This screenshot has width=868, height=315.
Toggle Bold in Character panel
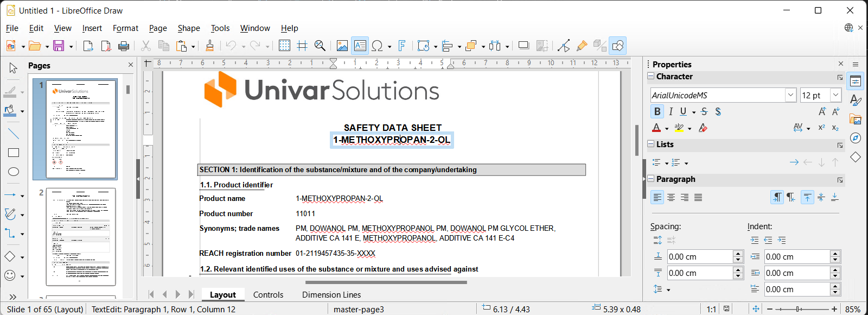tap(658, 111)
